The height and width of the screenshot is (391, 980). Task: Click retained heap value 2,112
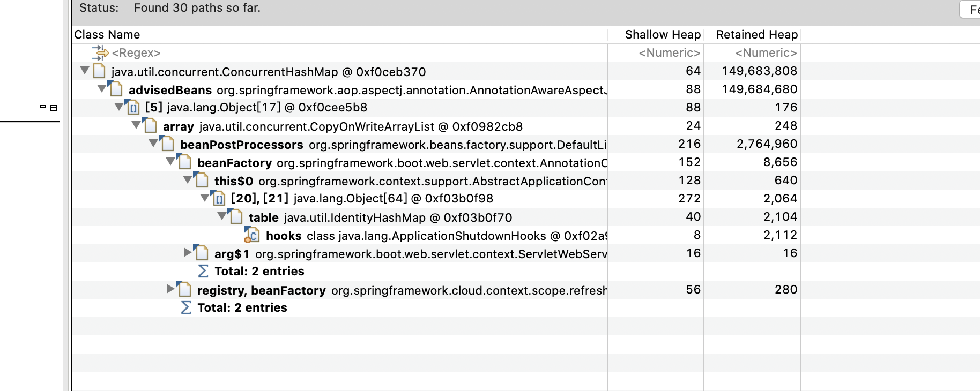780,235
